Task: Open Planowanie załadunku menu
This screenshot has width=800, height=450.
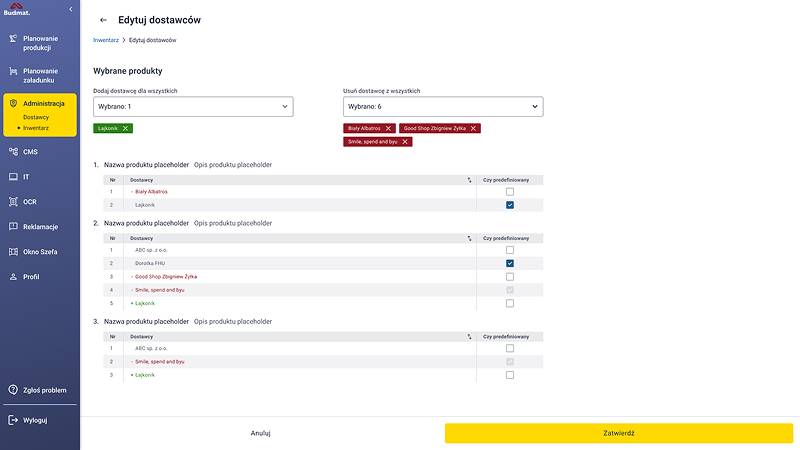Action: [40, 76]
